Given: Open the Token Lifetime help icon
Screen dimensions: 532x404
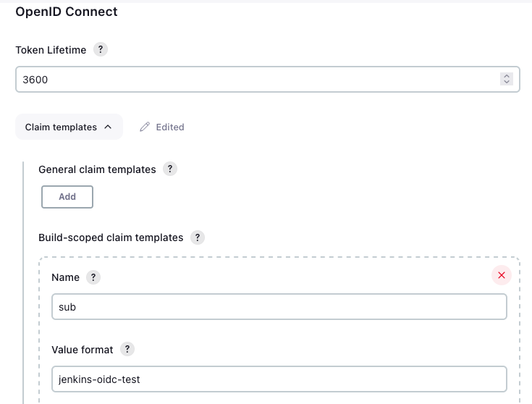Looking at the screenshot, I should [101, 50].
